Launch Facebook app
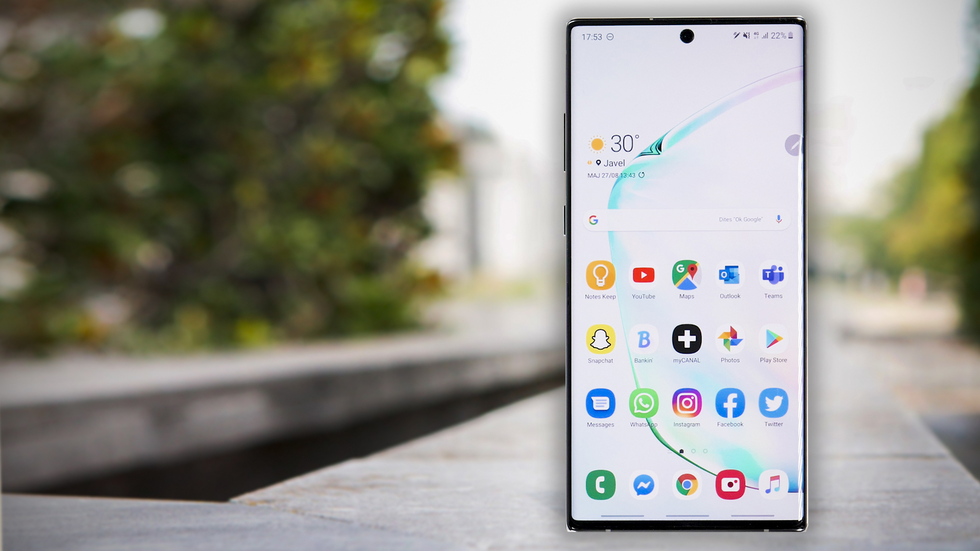980x551 pixels. [729, 404]
